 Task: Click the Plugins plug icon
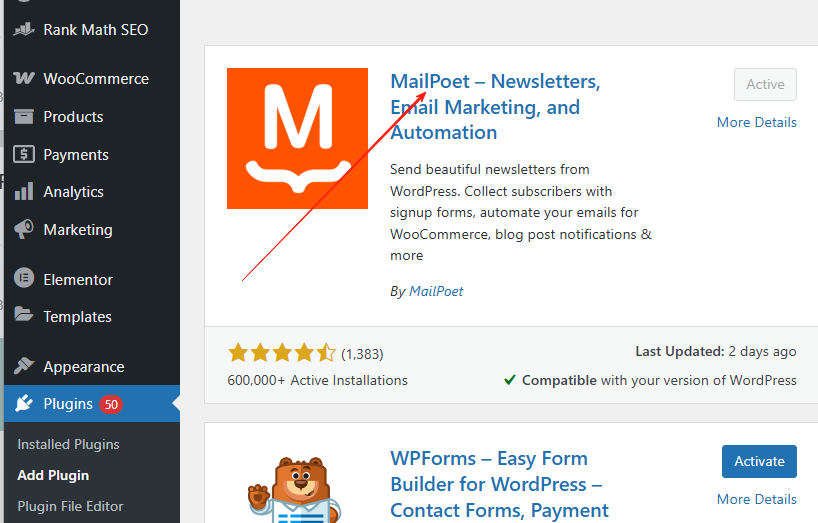click(24, 404)
